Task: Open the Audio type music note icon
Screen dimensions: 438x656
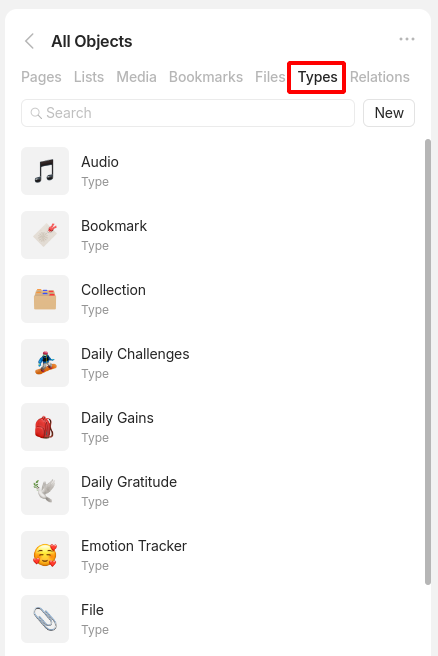Action: 45,171
